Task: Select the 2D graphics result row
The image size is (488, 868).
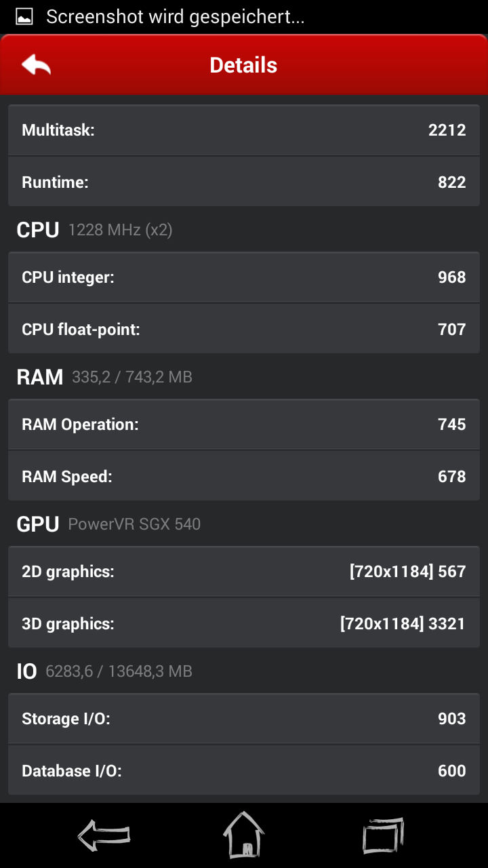Action: click(x=244, y=572)
